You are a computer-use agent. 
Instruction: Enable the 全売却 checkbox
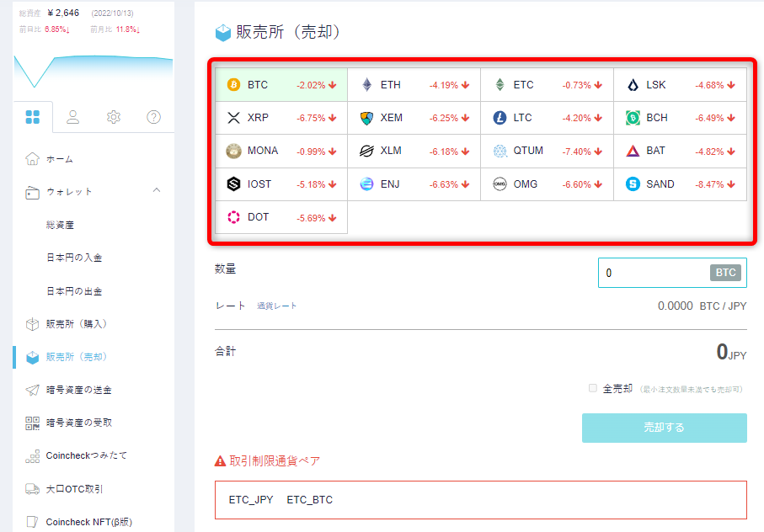pos(593,388)
